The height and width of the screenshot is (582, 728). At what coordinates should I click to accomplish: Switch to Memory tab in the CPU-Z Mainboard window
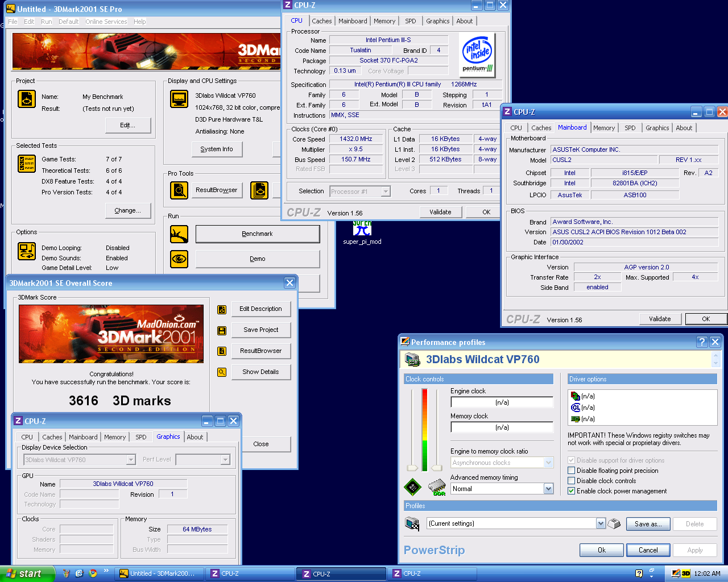coord(604,128)
